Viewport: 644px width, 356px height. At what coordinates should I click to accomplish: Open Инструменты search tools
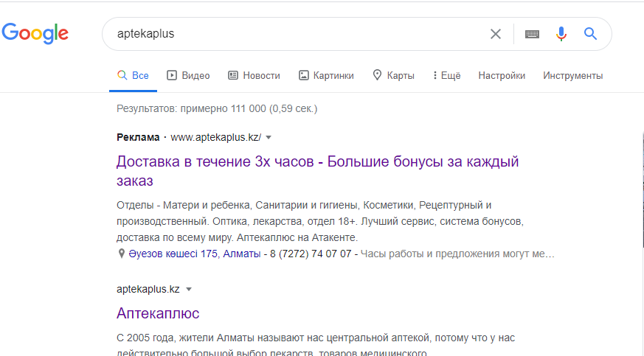pos(572,75)
